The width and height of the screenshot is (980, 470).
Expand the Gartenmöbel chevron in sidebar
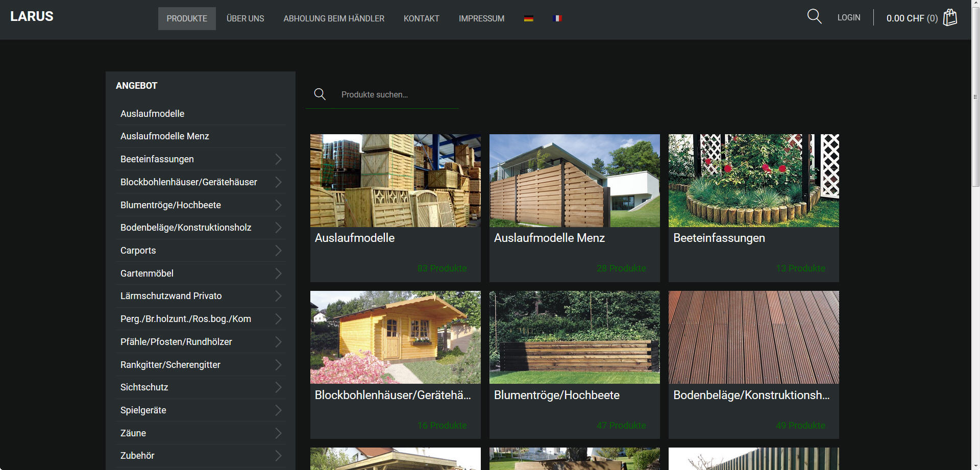tap(278, 274)
